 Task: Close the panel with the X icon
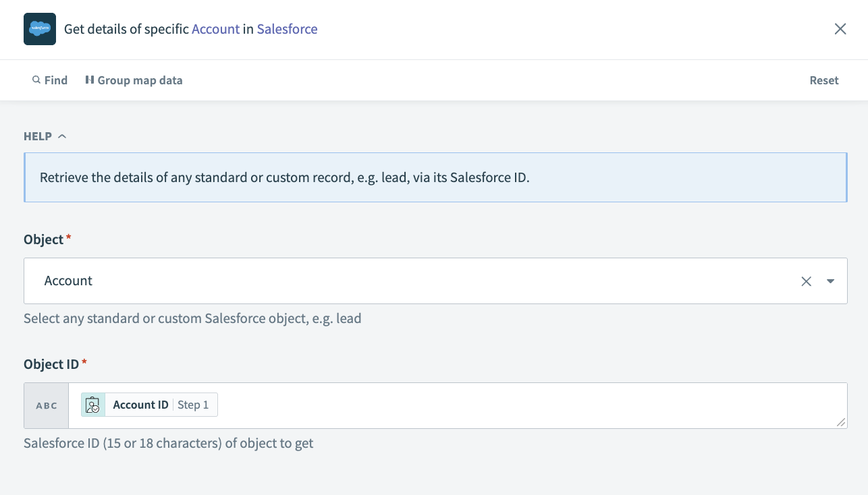(840, 29)
